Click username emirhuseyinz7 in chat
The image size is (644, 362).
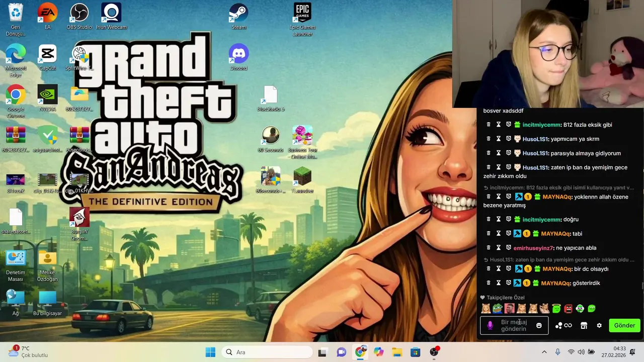pos(534,248)
